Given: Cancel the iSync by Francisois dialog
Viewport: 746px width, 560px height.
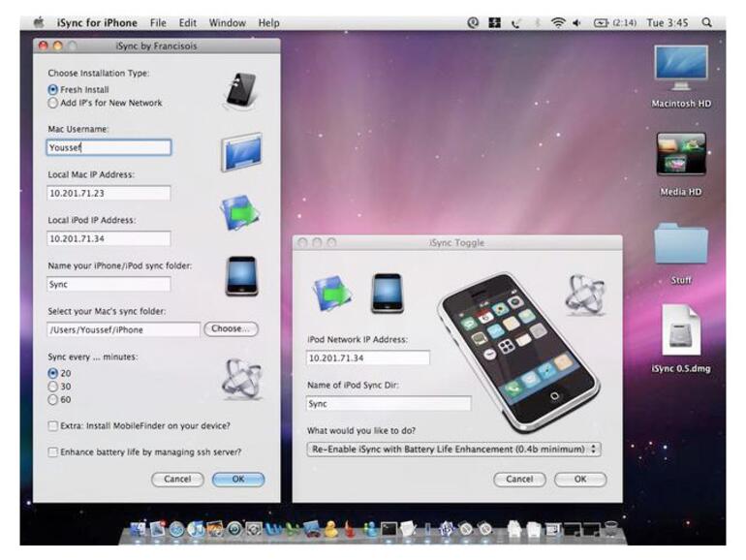Looking at the screenshot, I should pos(177,480).
